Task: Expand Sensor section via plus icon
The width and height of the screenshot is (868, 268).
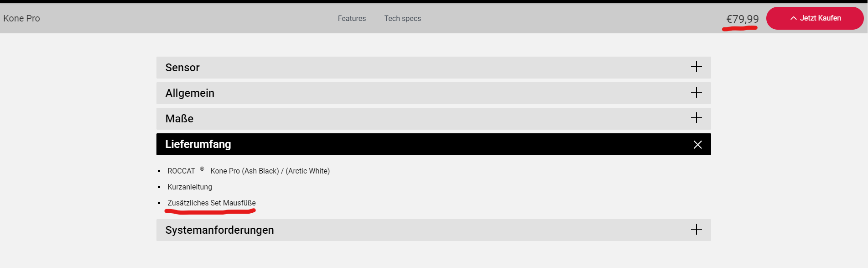Action: pos(696,67)
